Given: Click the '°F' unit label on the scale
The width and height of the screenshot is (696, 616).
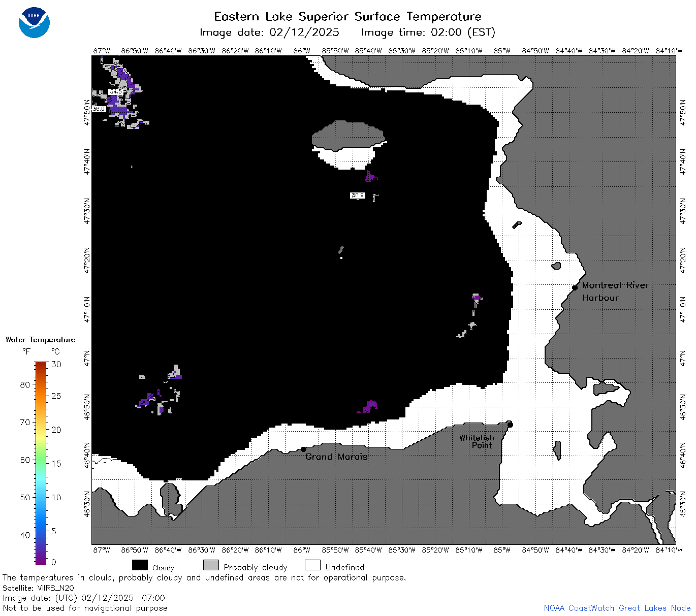Looking at the screenshot, I should [26, 351].
